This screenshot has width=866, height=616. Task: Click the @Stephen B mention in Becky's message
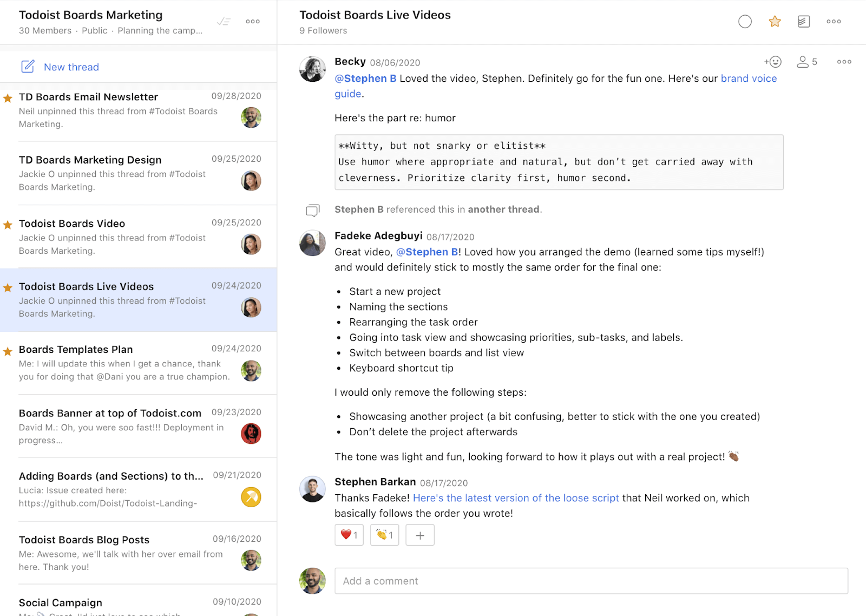point(365,78)
